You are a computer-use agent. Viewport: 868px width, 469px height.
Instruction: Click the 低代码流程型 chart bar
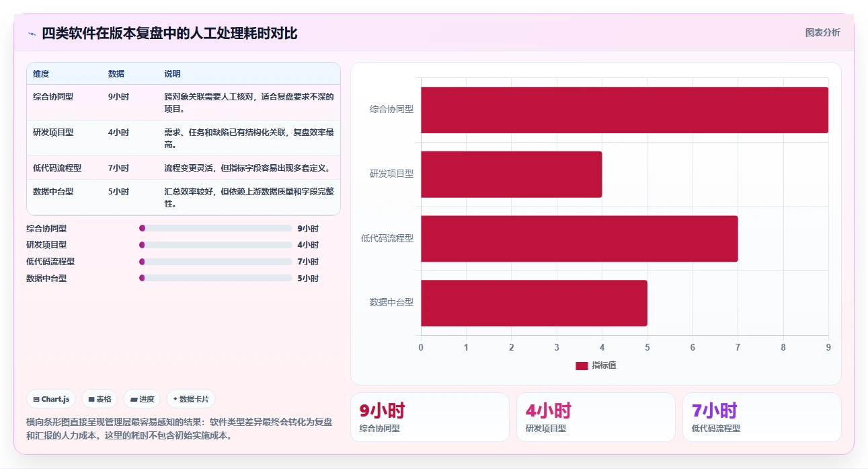click(579, 239)
